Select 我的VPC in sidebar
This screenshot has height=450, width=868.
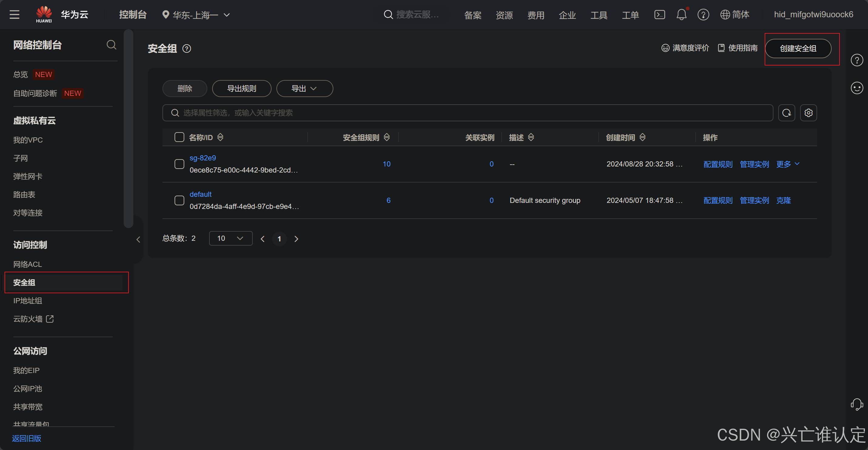[28, 140]
